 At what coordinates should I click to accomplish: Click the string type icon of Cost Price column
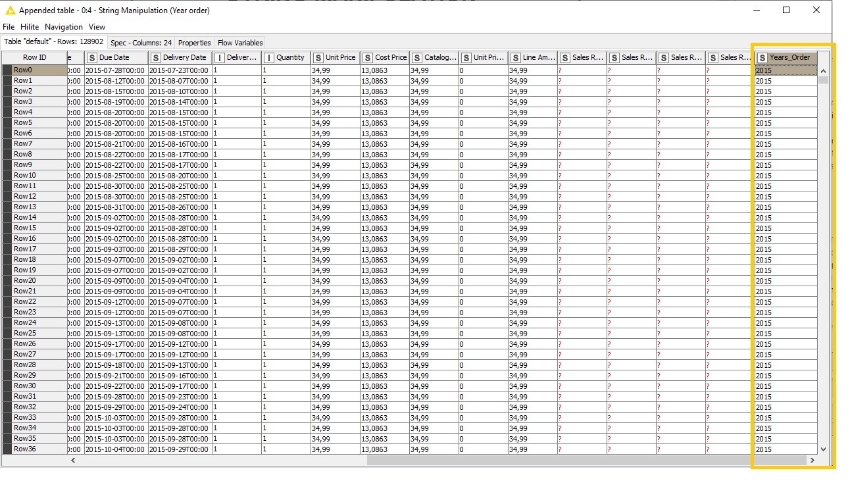click(368, 58)
